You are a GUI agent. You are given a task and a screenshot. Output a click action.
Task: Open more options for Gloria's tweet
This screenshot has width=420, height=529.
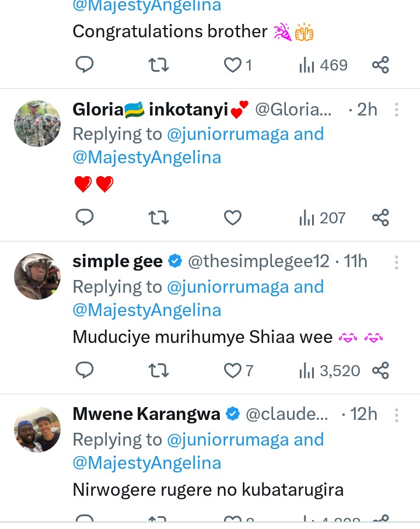[396, 110]
